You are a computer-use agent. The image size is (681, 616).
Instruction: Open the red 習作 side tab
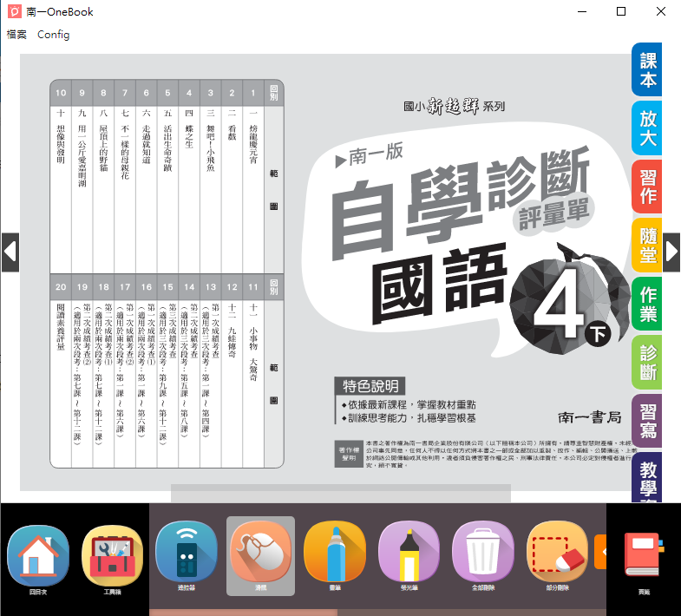tap(648, 187)
